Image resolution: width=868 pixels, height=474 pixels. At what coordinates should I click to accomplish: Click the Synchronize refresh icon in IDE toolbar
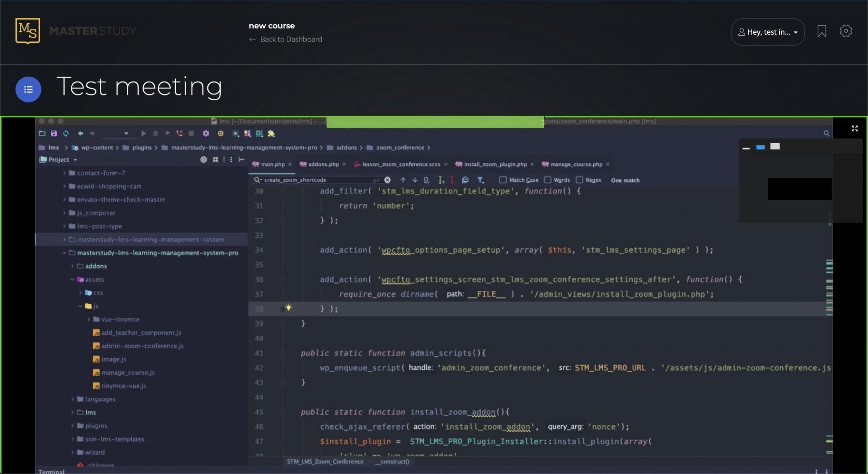(66, 134)
